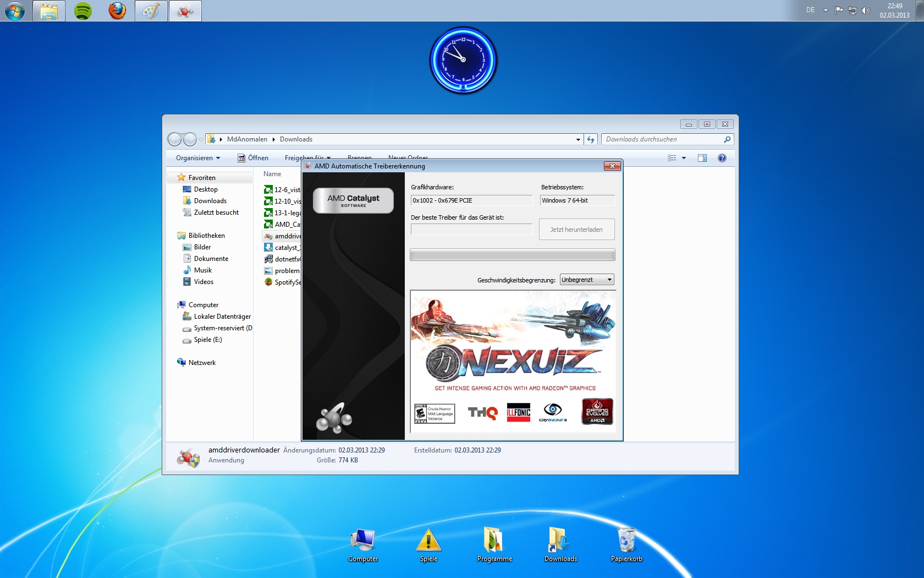Open the Papierkorb desktop icon
Screen dimensions: 924x578
click(x=626, y=545)
